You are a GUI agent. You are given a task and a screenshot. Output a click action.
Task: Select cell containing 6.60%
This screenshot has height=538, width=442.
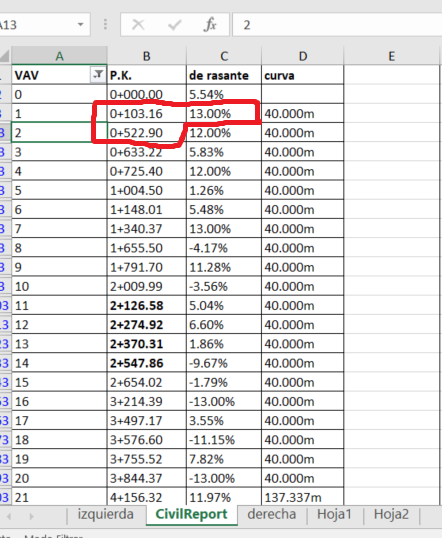(x=224, y=325)
